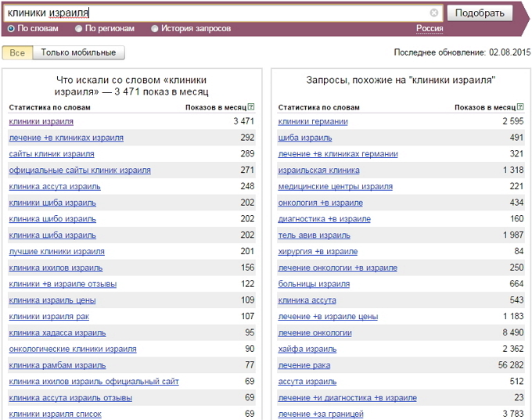
Task: Select the '1 987' impressions value
Action: coord(513,235)
